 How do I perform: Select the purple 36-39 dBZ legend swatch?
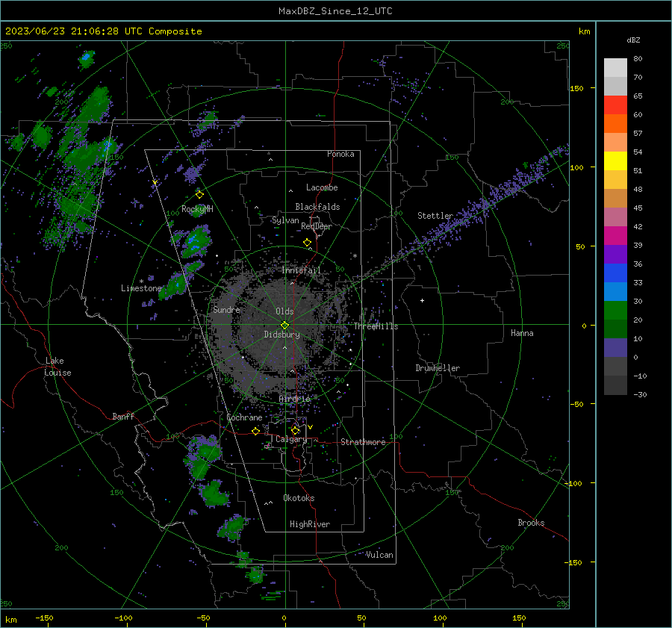click(615, 255)
